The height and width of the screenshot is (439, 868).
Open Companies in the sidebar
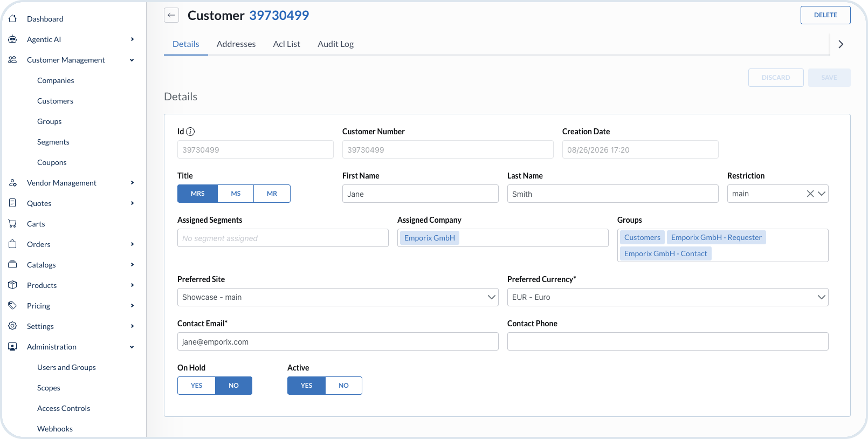tap(56, 80)
